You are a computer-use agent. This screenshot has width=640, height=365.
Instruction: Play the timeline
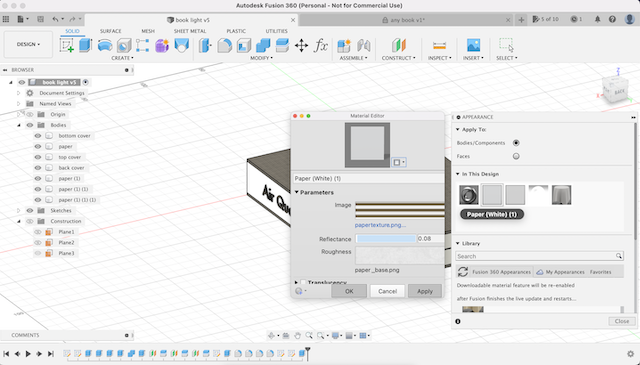coord(28,354)
